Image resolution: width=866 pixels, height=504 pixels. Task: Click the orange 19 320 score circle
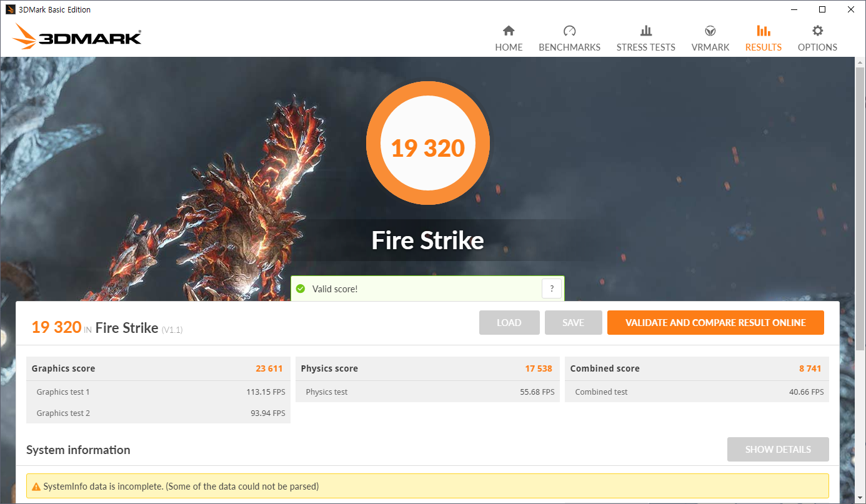click(x=428, y=144)
